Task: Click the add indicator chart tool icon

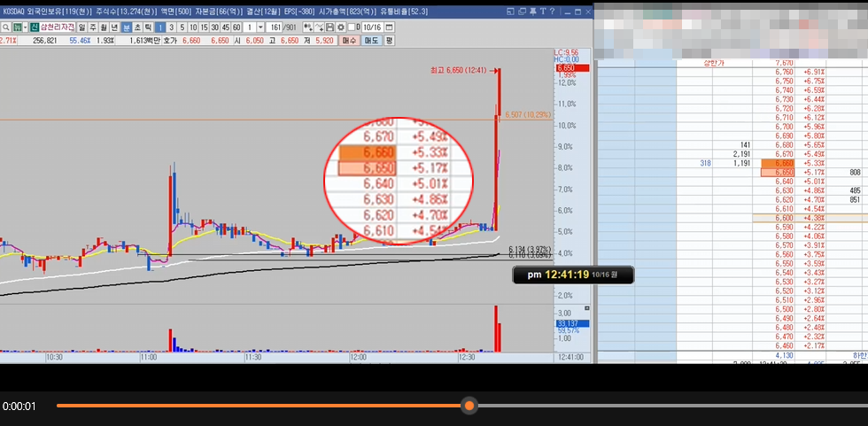Action: click(308, 27)
